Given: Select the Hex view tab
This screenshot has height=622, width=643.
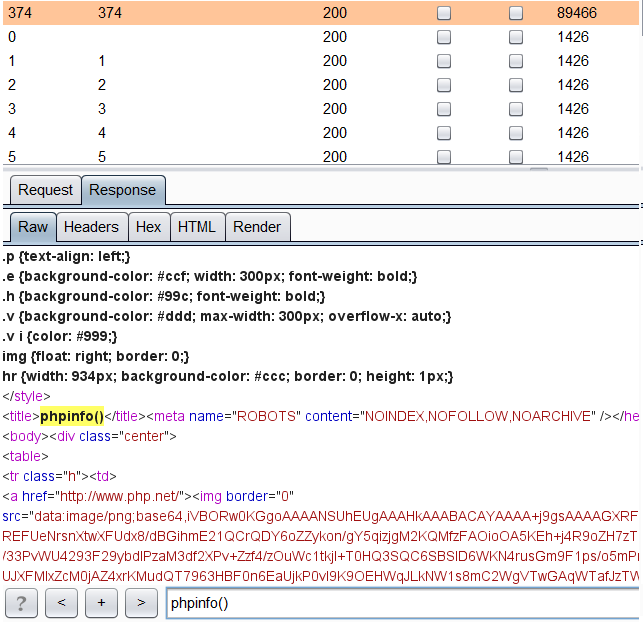Looking at the screenshot, I should tap(148, 227).
